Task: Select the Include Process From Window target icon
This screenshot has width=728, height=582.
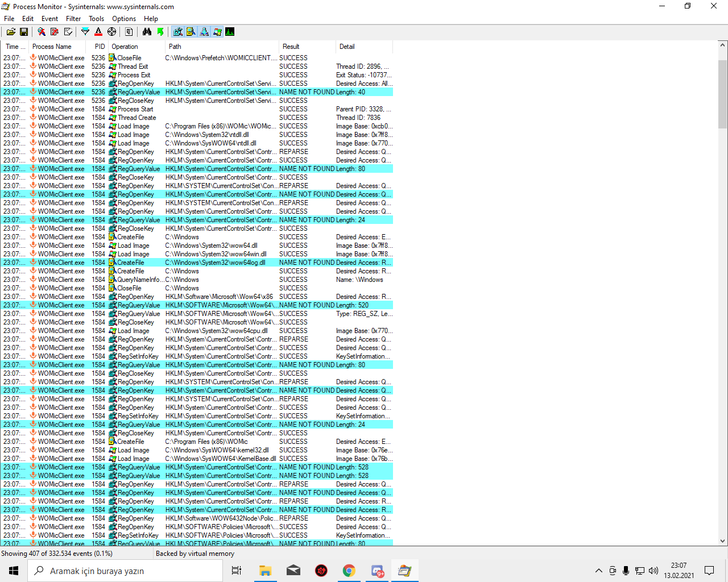Action: pyautogui.click(x=111, y=32)
